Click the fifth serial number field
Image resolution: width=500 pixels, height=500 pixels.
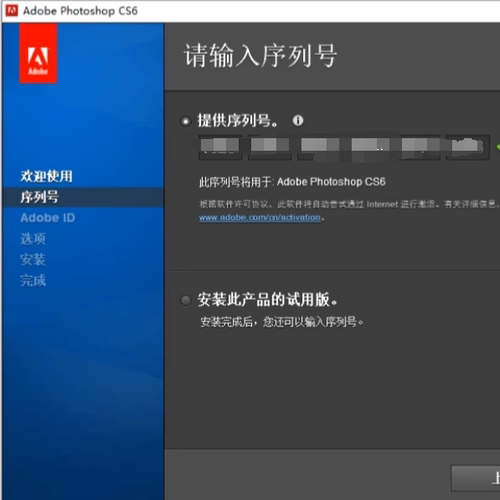point(419,147)
